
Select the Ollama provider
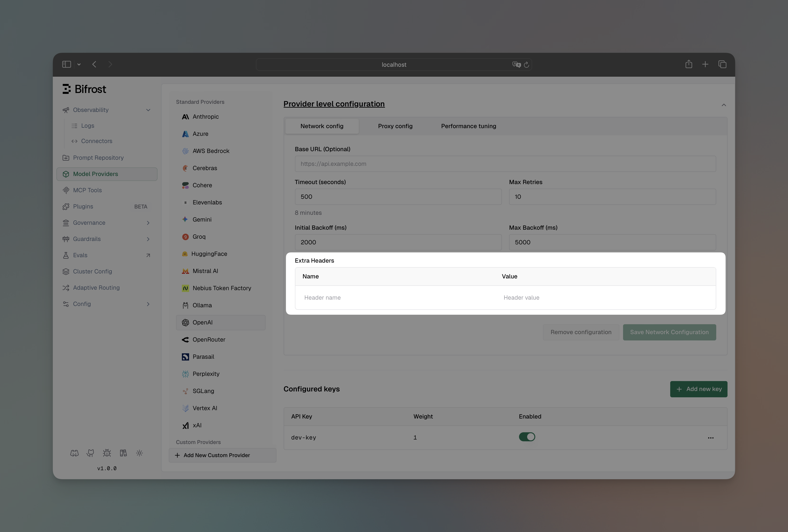[220, 305]
